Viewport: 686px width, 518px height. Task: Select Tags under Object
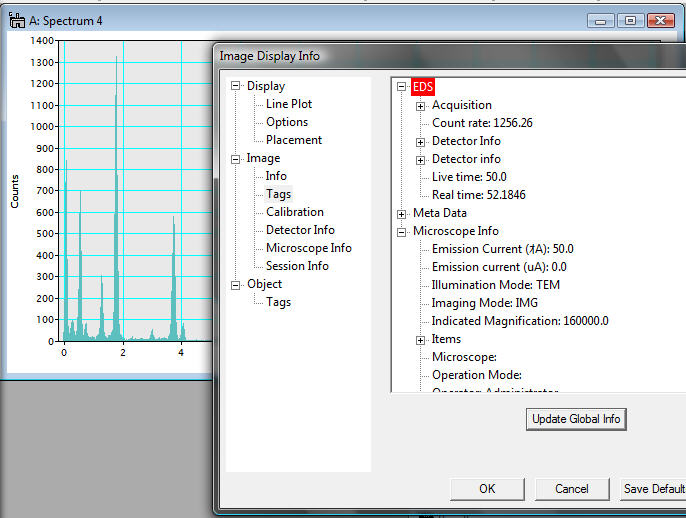tap(278, 302)
